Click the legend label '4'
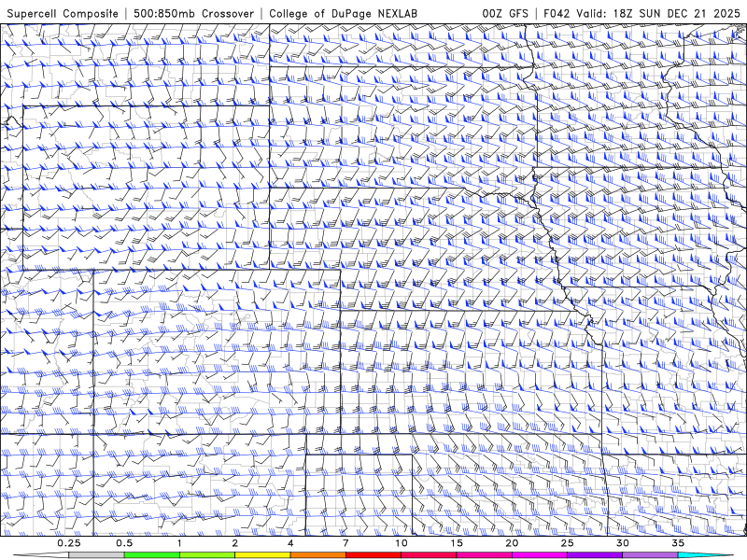 tap(290, 543)
